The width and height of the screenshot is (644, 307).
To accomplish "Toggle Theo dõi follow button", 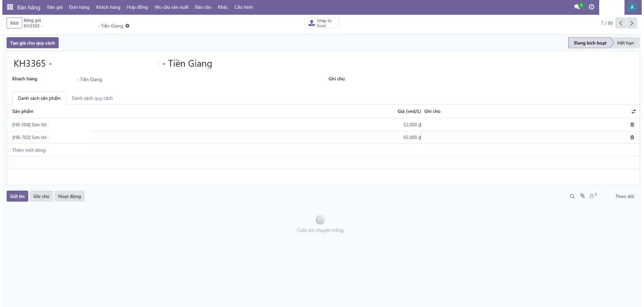I will 624,196.
